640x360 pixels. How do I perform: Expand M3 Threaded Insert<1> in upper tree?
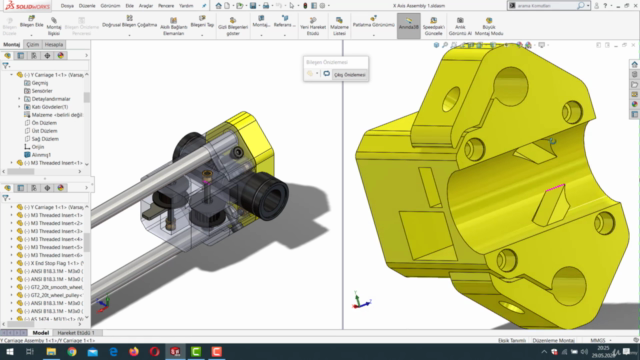pyautogui.click(x=11, y=163)
